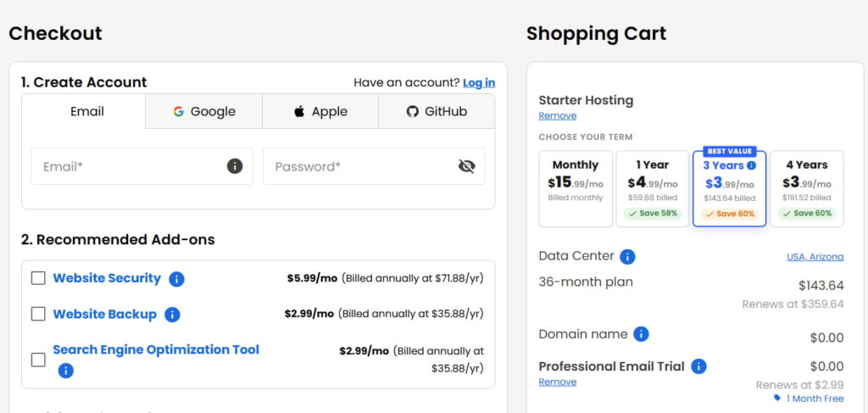This screenshot has width=868, height=413.
Task: Switch to the Apple sign-up tab
Action: (320, 111)
